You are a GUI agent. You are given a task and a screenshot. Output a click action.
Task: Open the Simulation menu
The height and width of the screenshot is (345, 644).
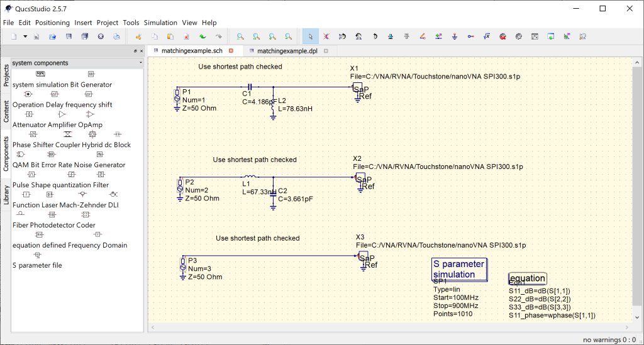(160, 23)
